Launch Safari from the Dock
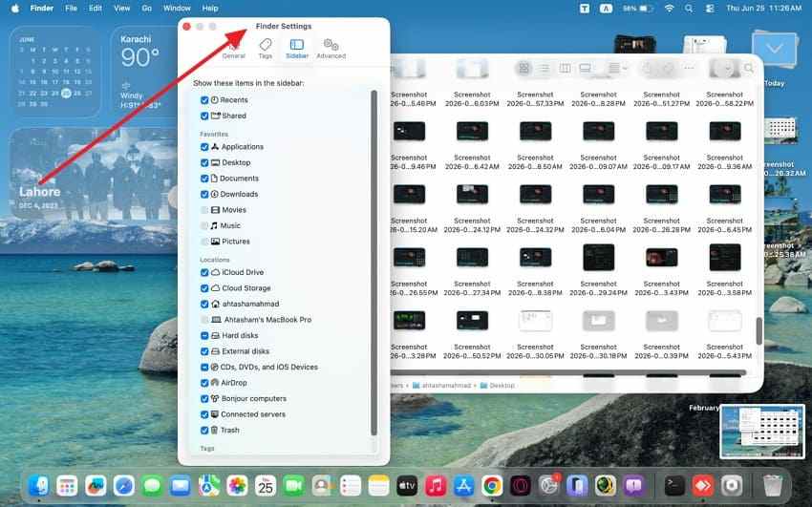The width and height of the screenshot is (812, 507). [124, 486]
